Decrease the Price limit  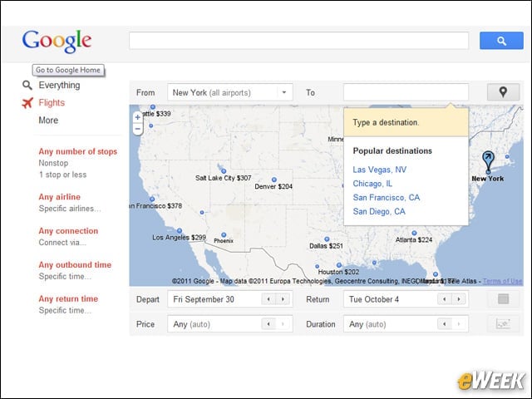coord(268,324)
